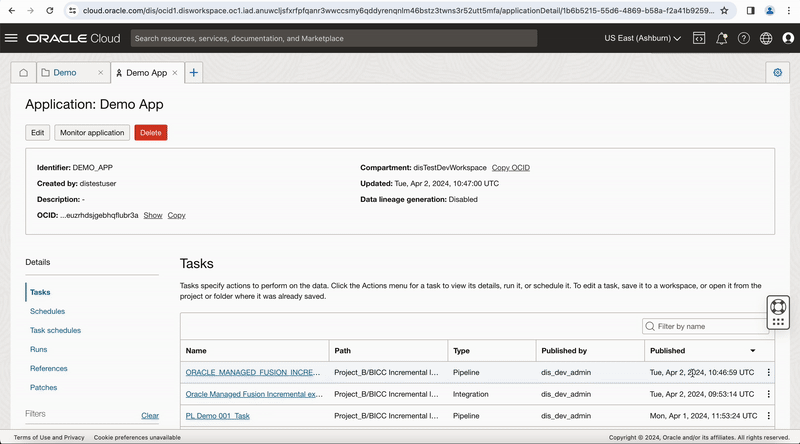Go to workspace home tab icon
800x444 pixels.
click(23, 72)
